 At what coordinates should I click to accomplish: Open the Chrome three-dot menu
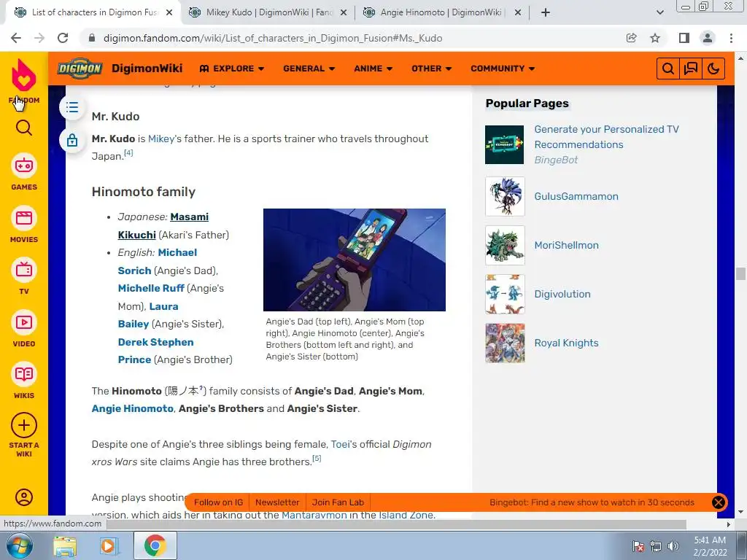pos(731,38)
